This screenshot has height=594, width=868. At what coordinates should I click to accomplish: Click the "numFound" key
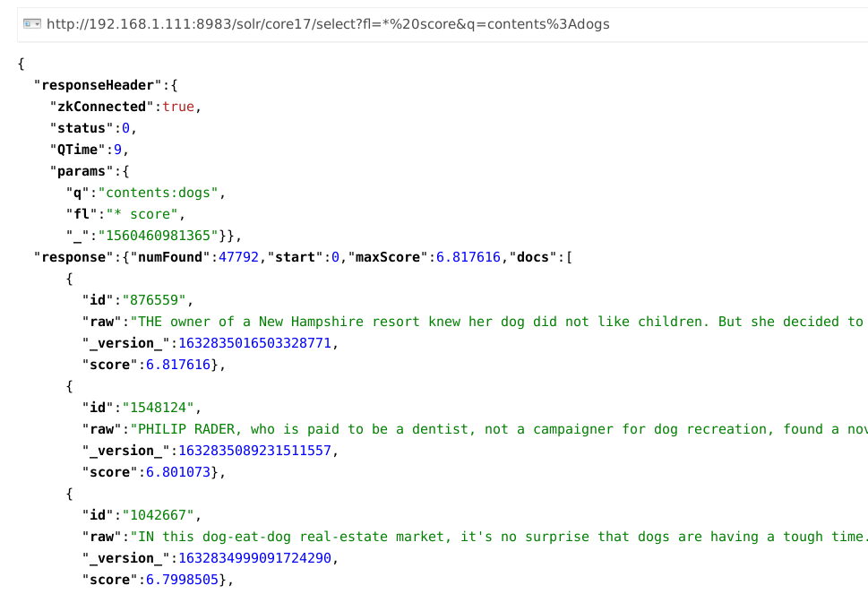170,257
